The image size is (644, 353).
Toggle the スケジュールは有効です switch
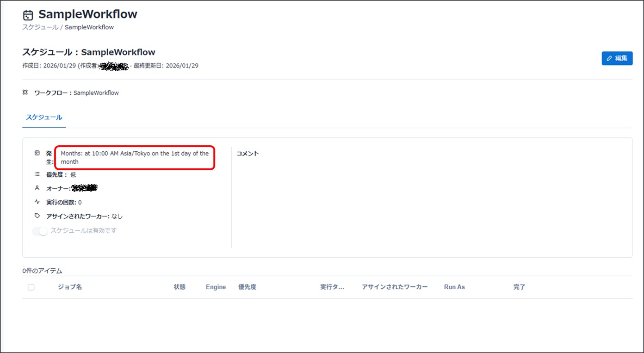point(40,231)
